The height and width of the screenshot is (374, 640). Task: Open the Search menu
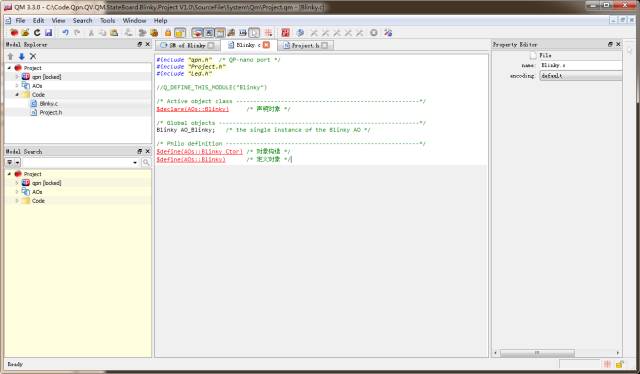pos(82,20)
